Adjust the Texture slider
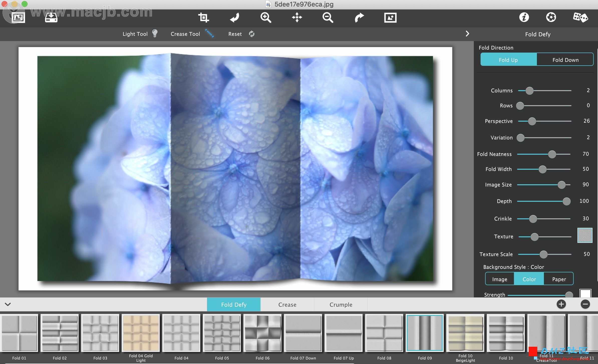 (545, 237)
